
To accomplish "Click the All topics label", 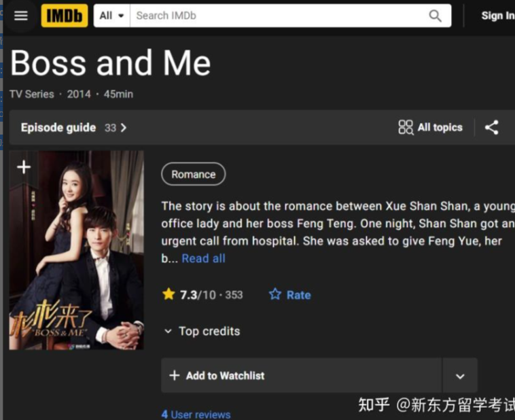I will (x=440, y=127).
